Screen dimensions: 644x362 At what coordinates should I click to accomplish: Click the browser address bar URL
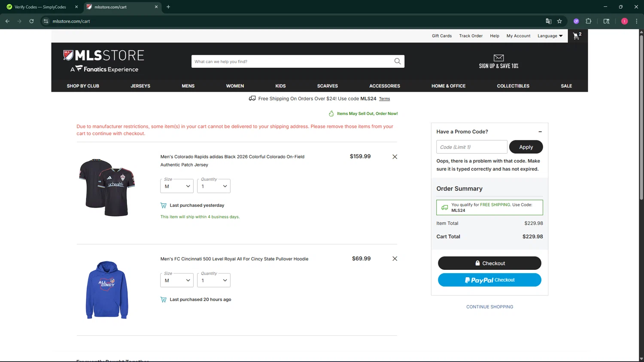point(71,21)
